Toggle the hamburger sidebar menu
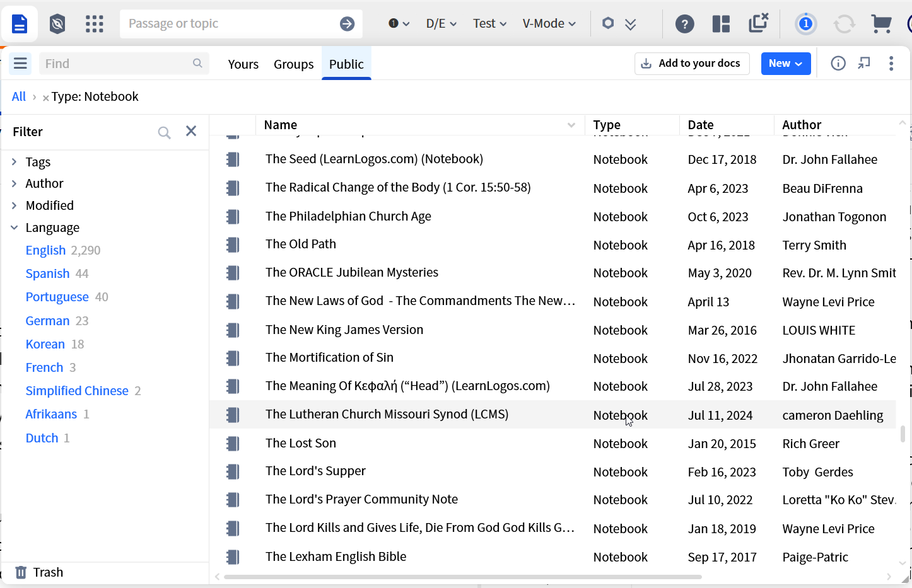The height and width of the screenshot is (588, 912). (20, 64)
